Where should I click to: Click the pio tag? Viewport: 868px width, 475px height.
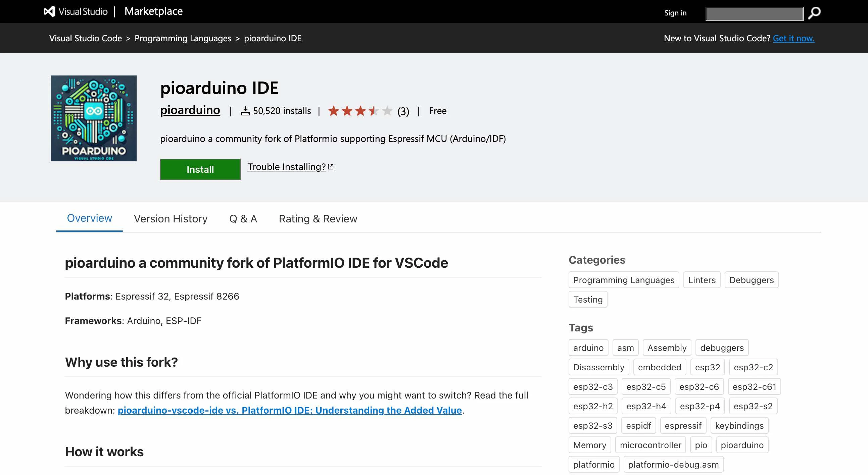(x=701, y=445)
